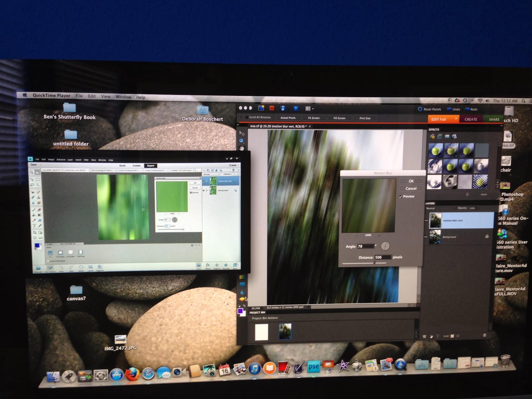Select the yellow Sponge tool in toolbox
This screenshot has width=532, height=399.
tap(242, 299)
